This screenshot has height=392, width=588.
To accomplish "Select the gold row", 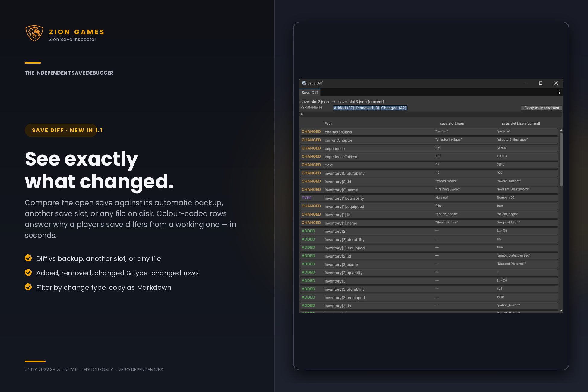I will (429, 165).
